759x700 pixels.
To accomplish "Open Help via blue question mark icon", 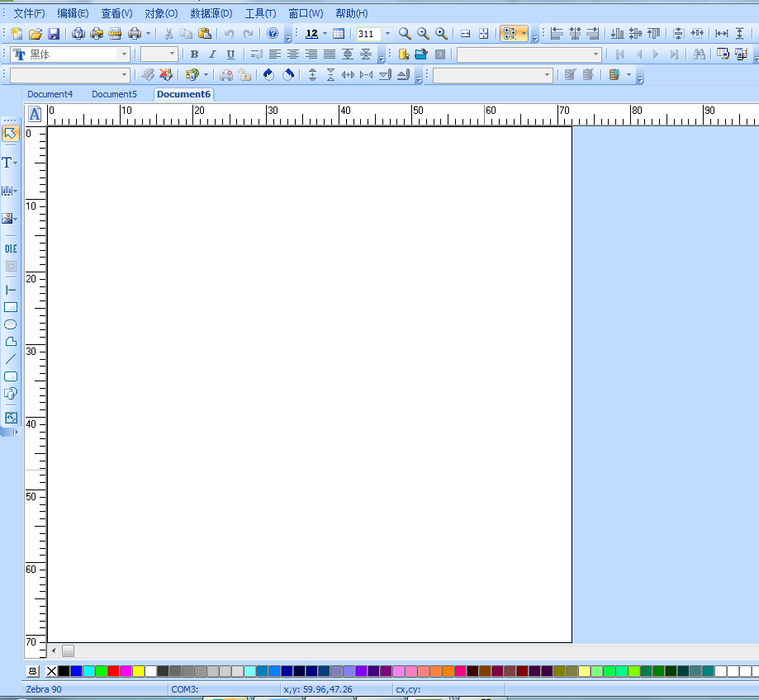I will 273,33.
